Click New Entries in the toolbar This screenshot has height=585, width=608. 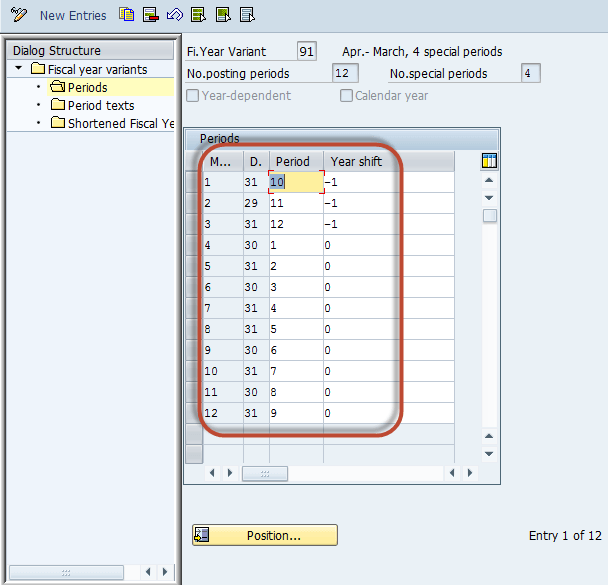73,15
